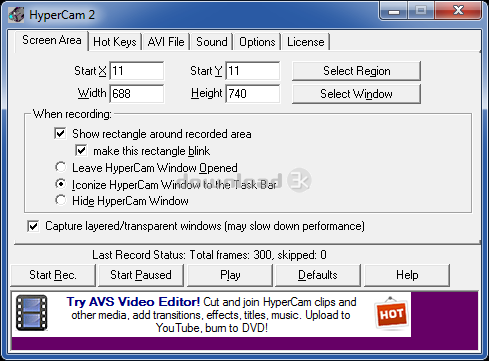Viewport: 489px width, 361px height.
Task: Click the Start Rec. button
Action: tap(53, 275)
